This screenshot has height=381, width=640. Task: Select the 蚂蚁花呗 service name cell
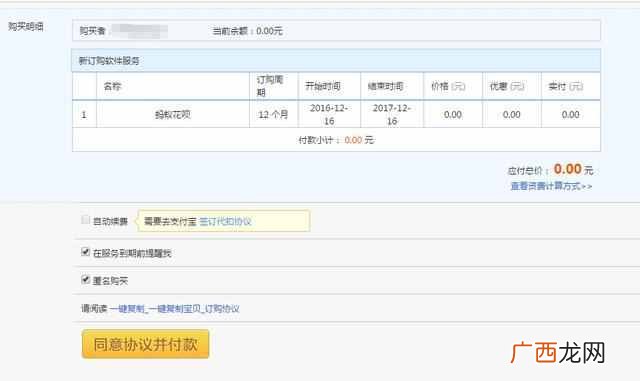click(173, 114)
